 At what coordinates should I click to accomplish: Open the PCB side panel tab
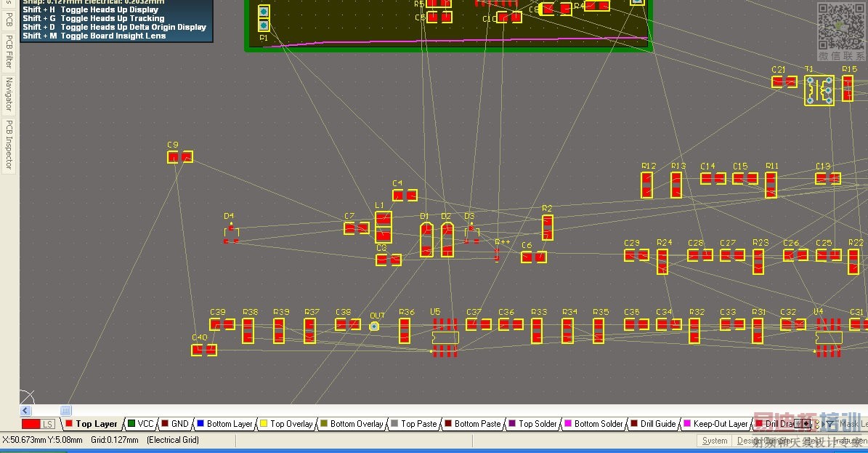9,18
